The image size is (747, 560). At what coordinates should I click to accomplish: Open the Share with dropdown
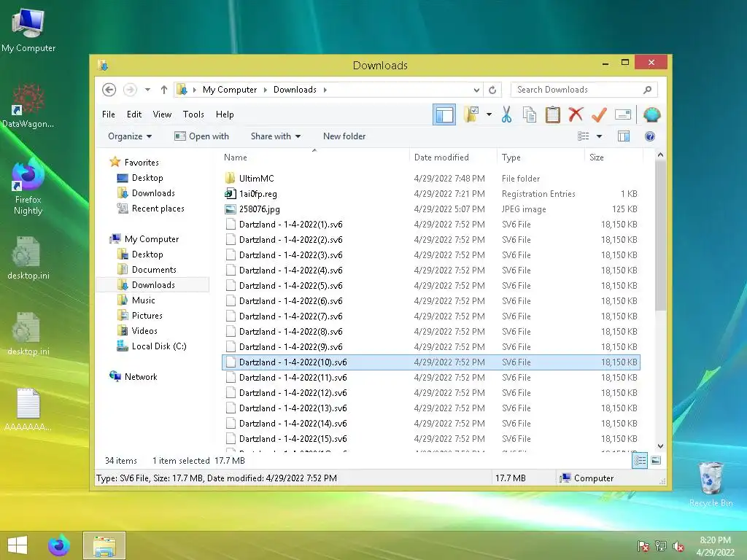(275, 136)
